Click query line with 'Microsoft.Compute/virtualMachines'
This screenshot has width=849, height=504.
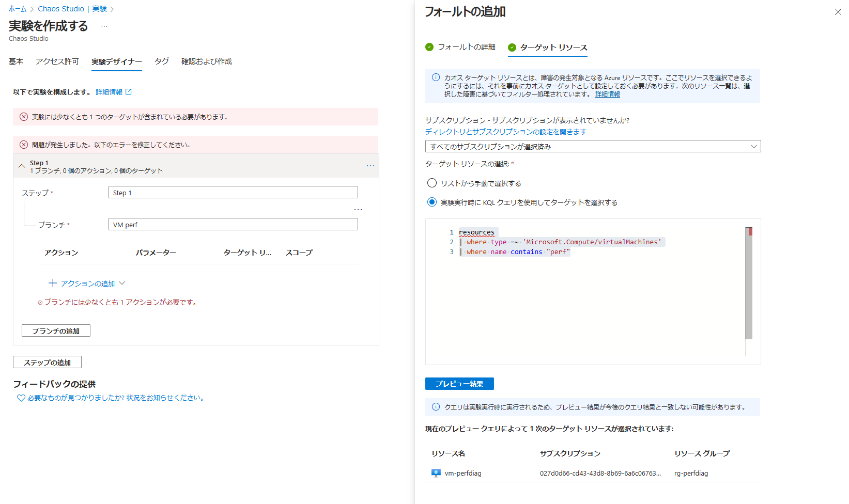pyautogui.click(x=561, y=242)
